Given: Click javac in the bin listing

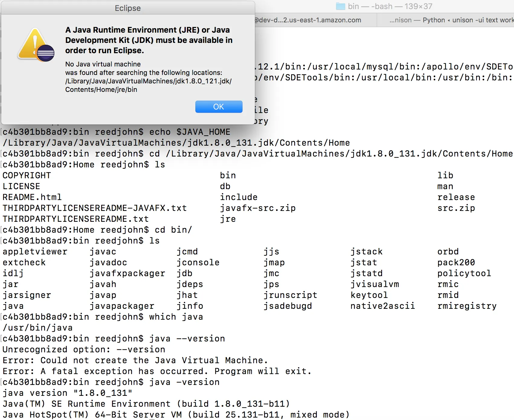Looking at the screenshot, I should (x=103, y=252).
